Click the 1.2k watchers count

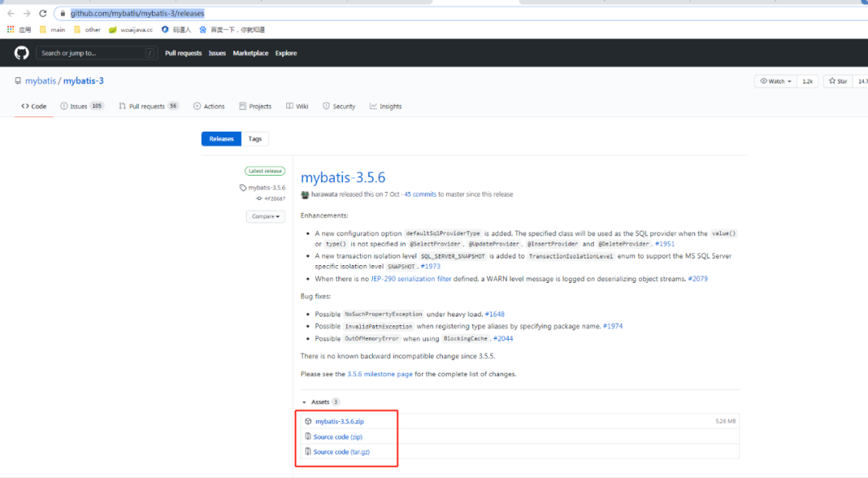pyautogui.click(x=808, y=81)
